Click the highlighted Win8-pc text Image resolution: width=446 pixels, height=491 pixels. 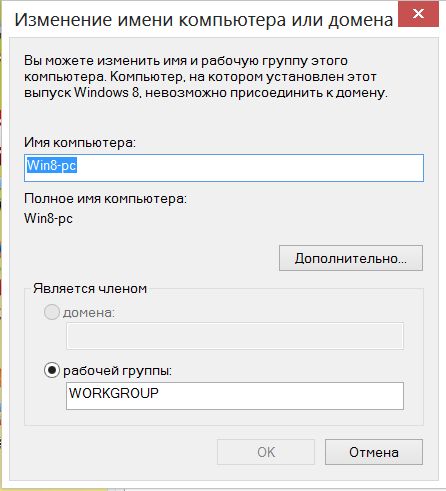[x=52, y=165]
